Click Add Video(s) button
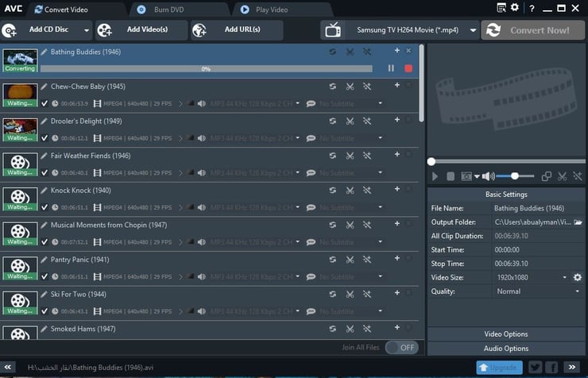 pyautogui.click(x=141, y=30)
